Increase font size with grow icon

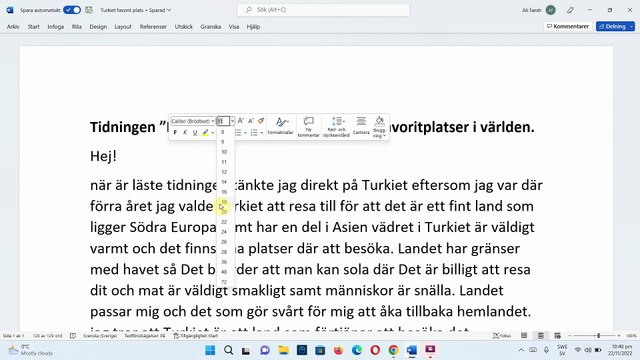pyautogui.click(x=241, y=121)
